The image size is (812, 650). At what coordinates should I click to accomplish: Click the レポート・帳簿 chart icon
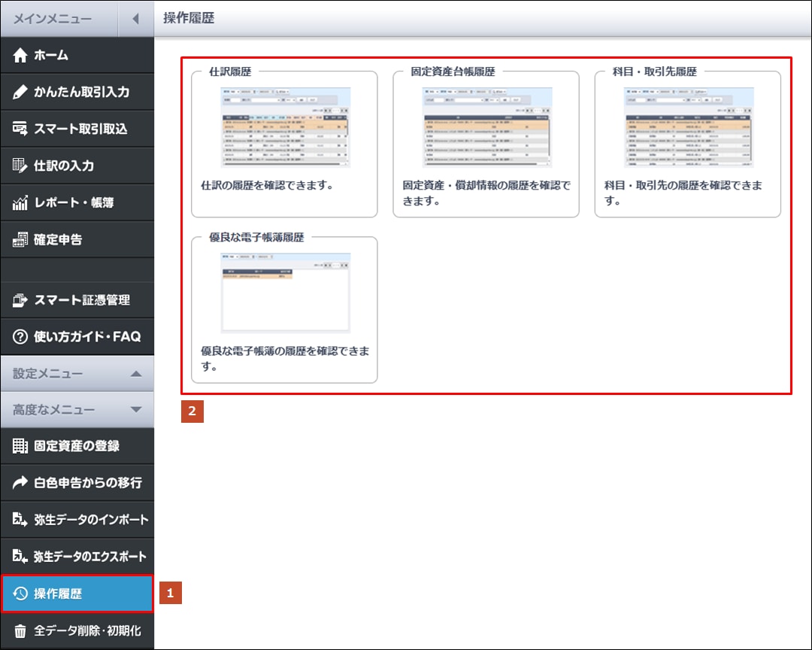pos(20,202)
